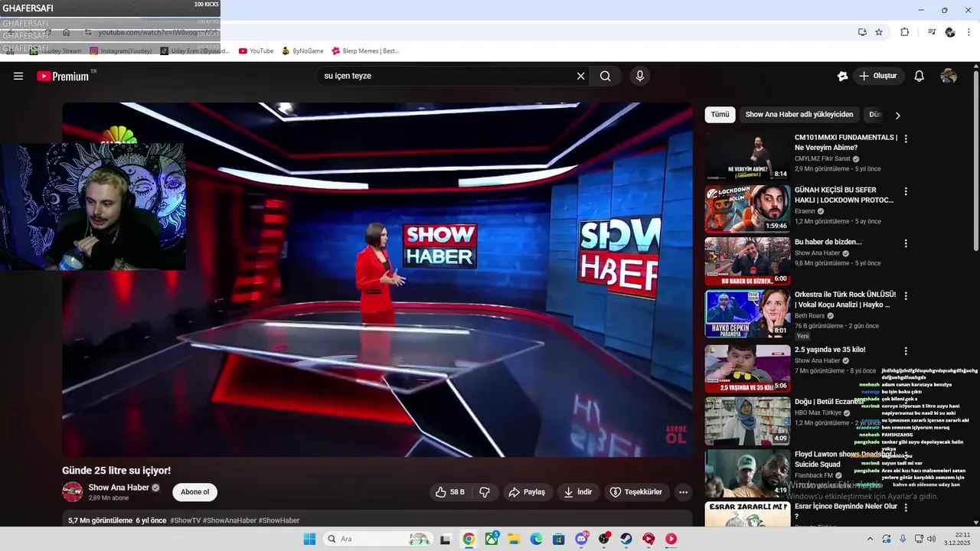Like the video showing 58 B

pyautogui.click(x=450, y=492)
